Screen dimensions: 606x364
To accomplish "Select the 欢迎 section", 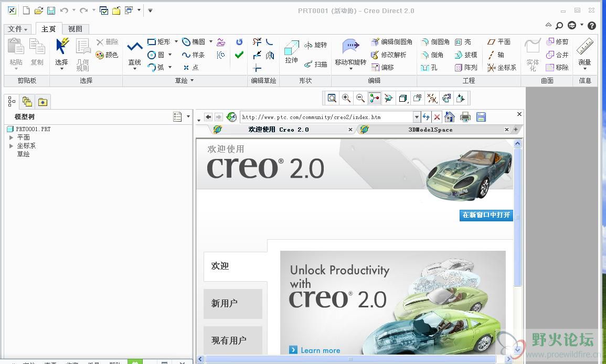I will [x=235, y=266].
